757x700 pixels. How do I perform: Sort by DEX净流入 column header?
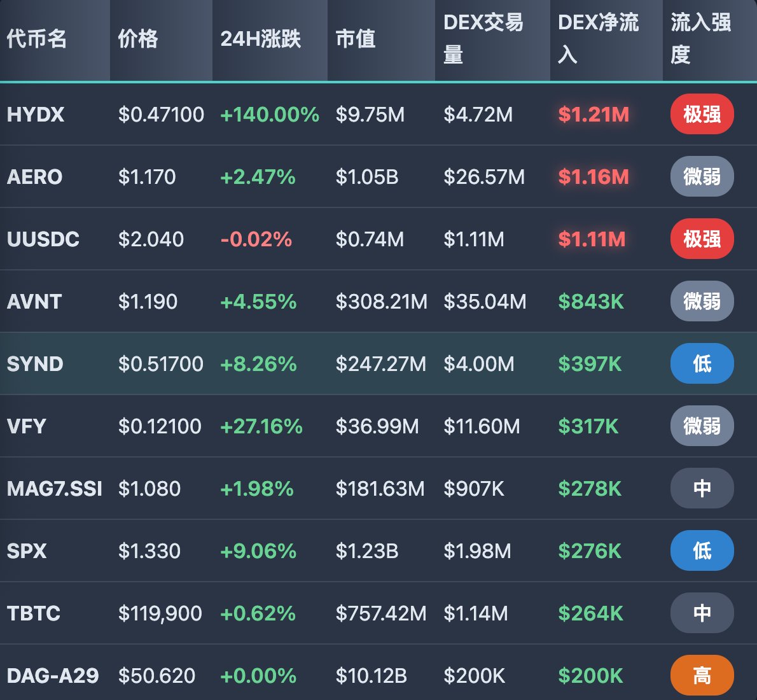coord(606,39)
